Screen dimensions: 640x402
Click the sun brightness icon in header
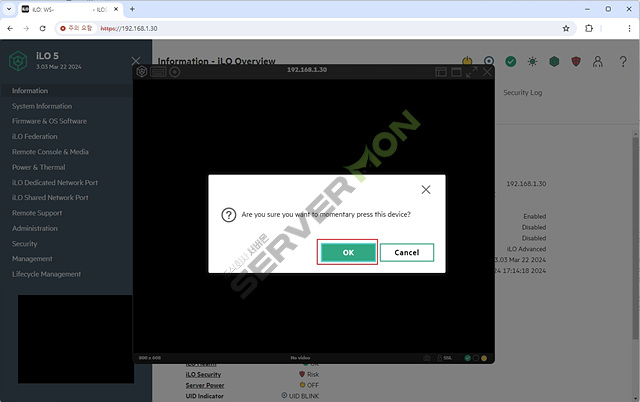point(532,62)
